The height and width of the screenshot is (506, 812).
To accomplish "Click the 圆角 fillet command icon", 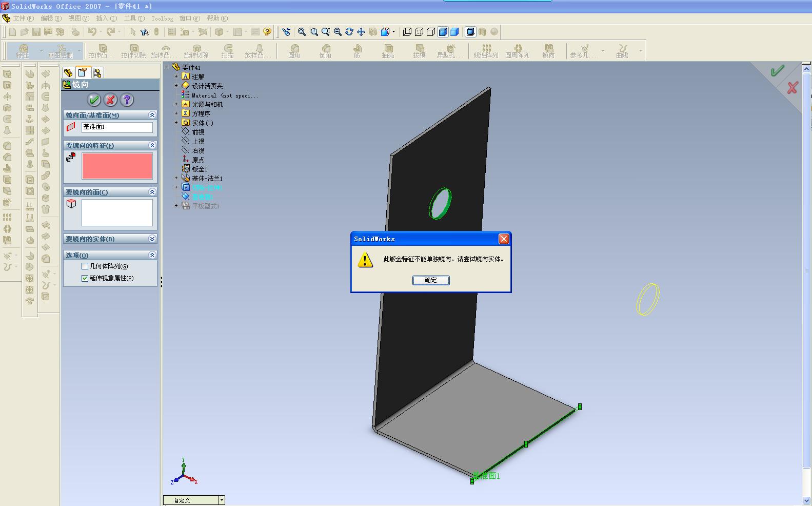I will click(294, 51).
